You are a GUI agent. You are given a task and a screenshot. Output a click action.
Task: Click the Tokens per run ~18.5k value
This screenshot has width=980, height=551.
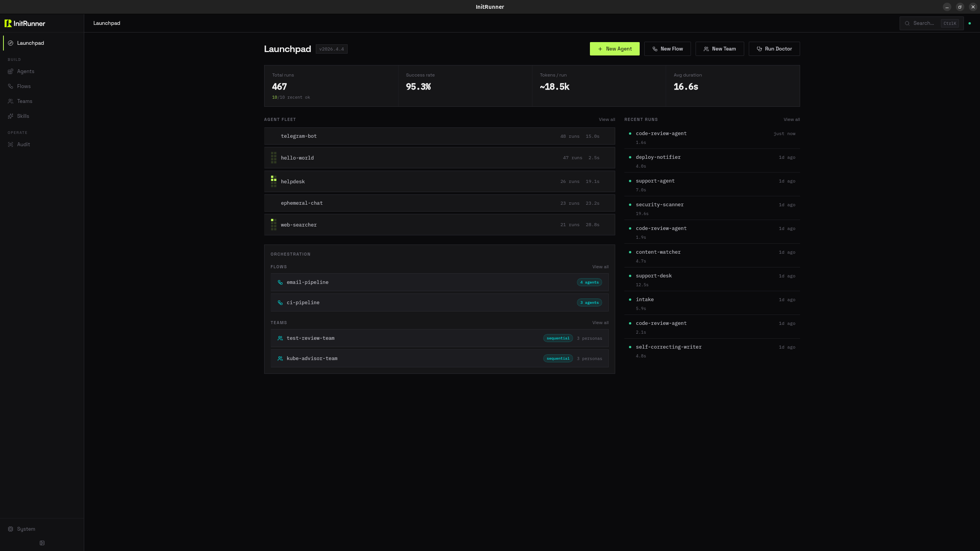tap(555, 87)
